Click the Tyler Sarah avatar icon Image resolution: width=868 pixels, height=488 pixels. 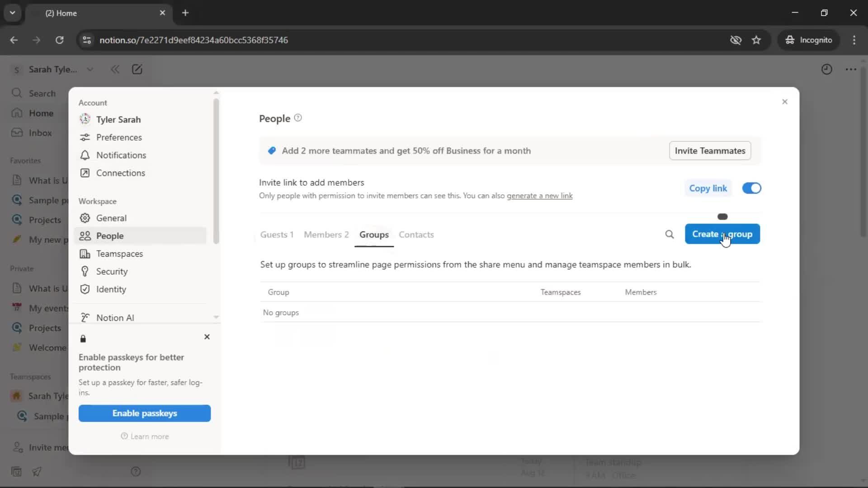point(85,119)
